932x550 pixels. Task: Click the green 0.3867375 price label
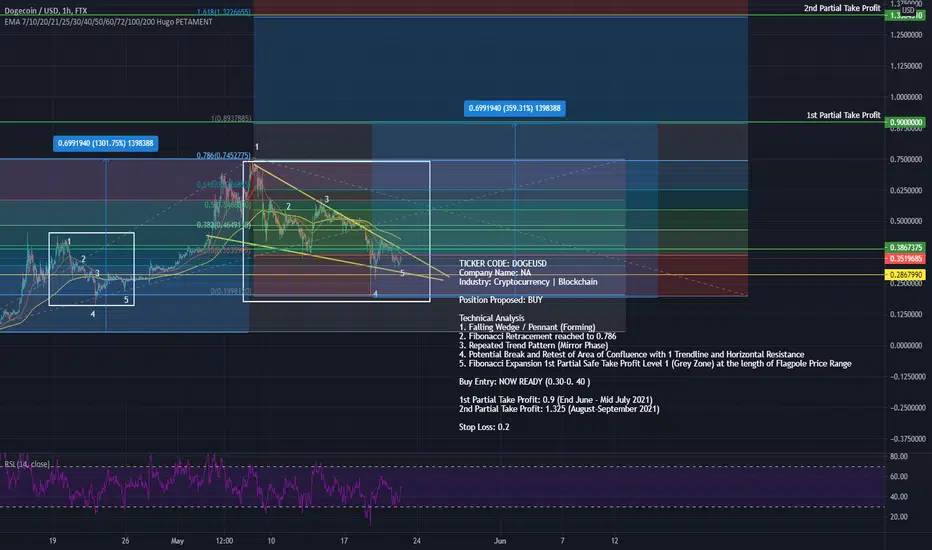tap(905, 247)
